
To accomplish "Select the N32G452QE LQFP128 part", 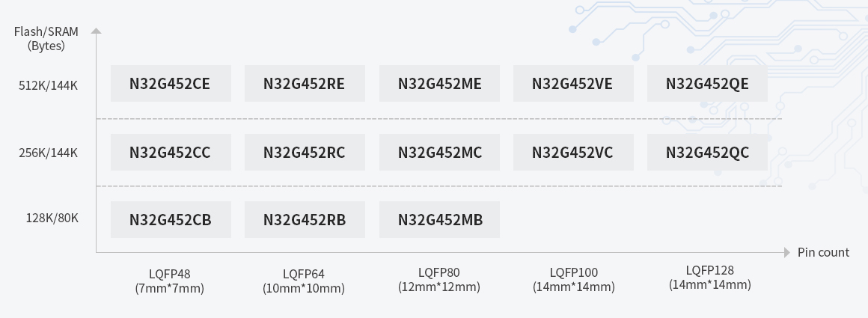I will pyautogui.click(x=707, y=84).
